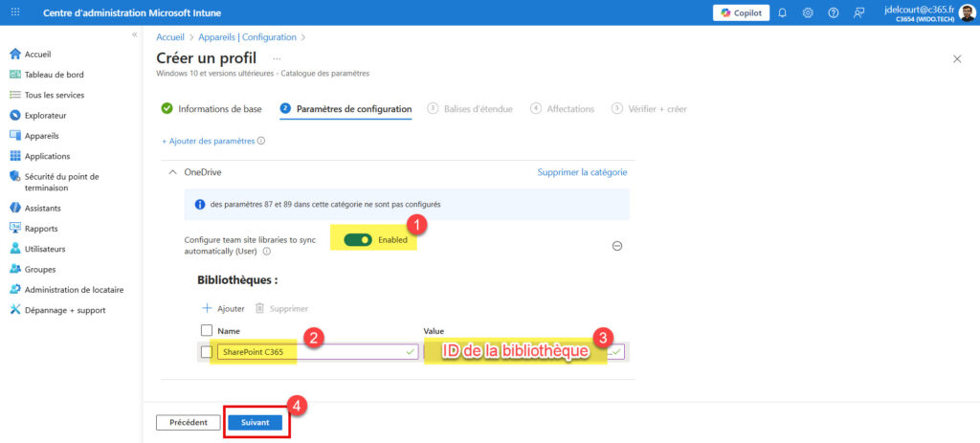This screenshot has height=443, width=980.
Task: Remove setting with the minus circle icon
Action: pyautogui.click(x=617, y=246)
